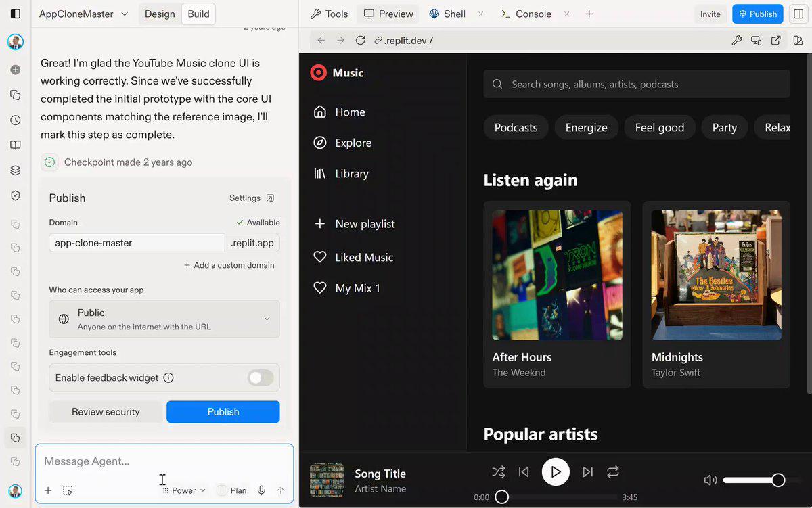Click the plus icon in left sidebar
Image resolution: width=812 pixels, height=508 pixels.
click(x=15, y=70)
